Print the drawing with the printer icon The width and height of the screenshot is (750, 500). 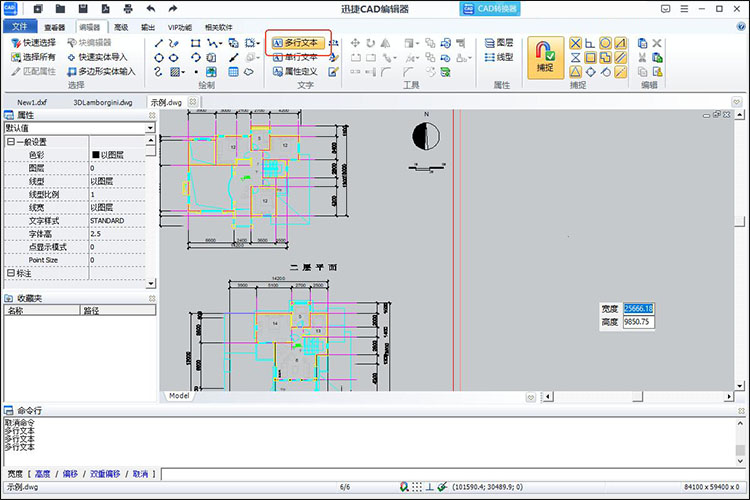(x=128, y=9)
